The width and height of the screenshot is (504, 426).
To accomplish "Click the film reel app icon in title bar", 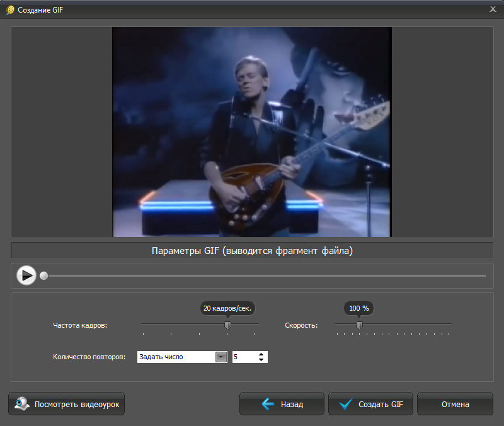I will [x=10, y=10].
